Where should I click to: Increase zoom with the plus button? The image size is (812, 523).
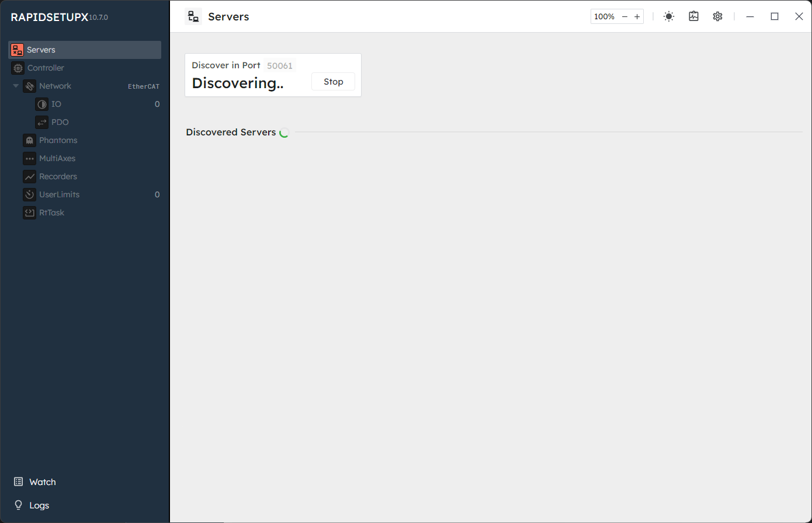click(637, 17)
